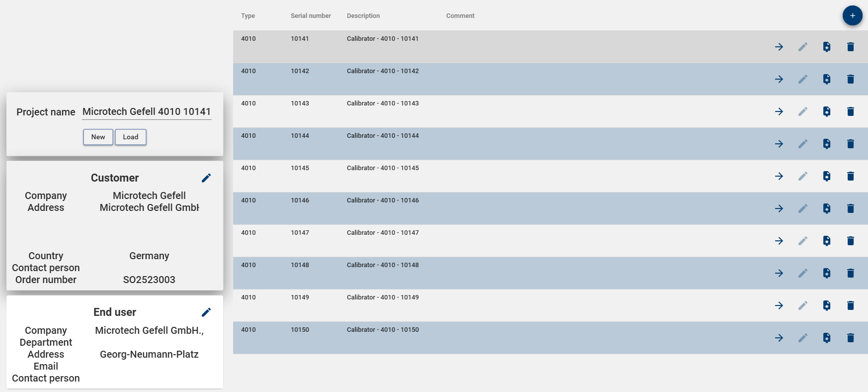Add a new device with the plus button

pyautogui.click(x=852, y=15)
